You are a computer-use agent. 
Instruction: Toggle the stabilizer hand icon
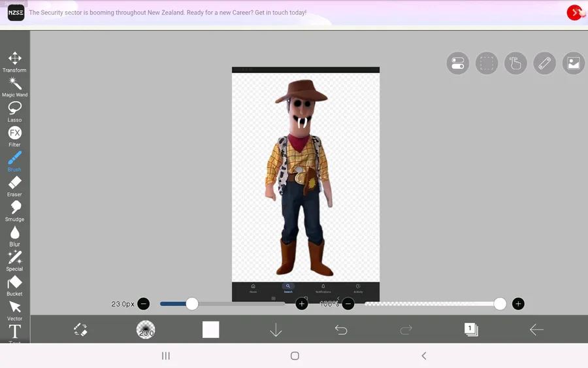tap(515, 63)
